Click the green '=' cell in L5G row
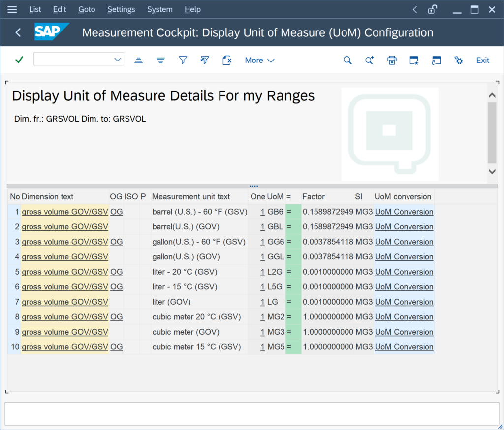The image size is (504, 430). coord(293,287)
